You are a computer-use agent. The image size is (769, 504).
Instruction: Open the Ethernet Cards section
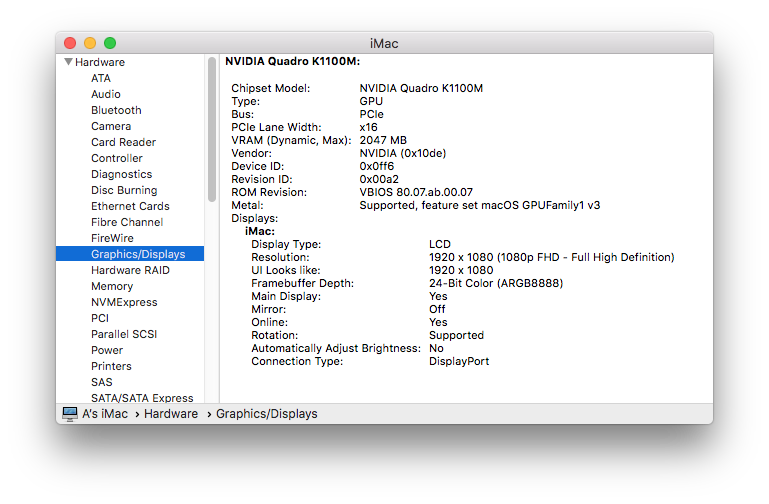(130, 206)
